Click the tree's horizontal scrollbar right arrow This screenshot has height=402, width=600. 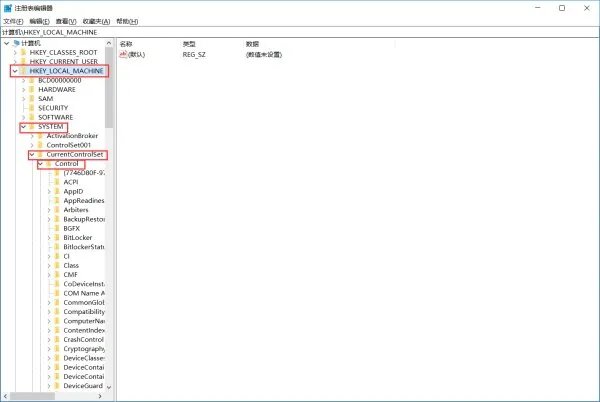click(100, 396)
